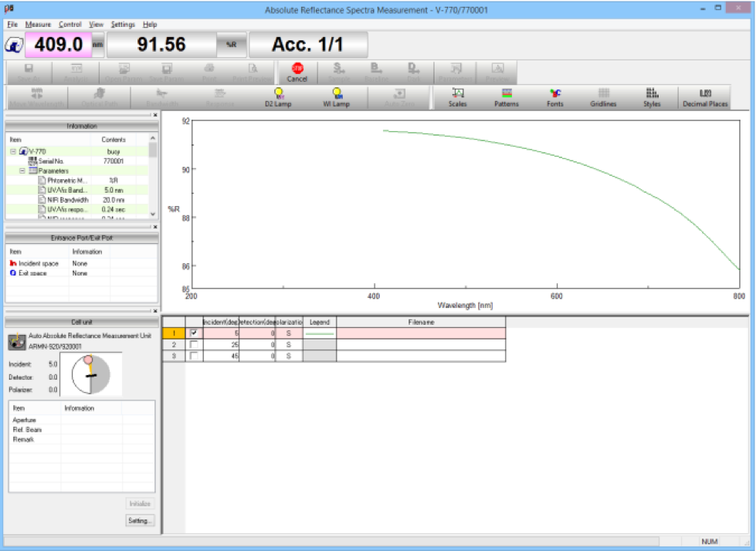
Task: Click the NUM indicator in status bar
Action: coord(708,543)
